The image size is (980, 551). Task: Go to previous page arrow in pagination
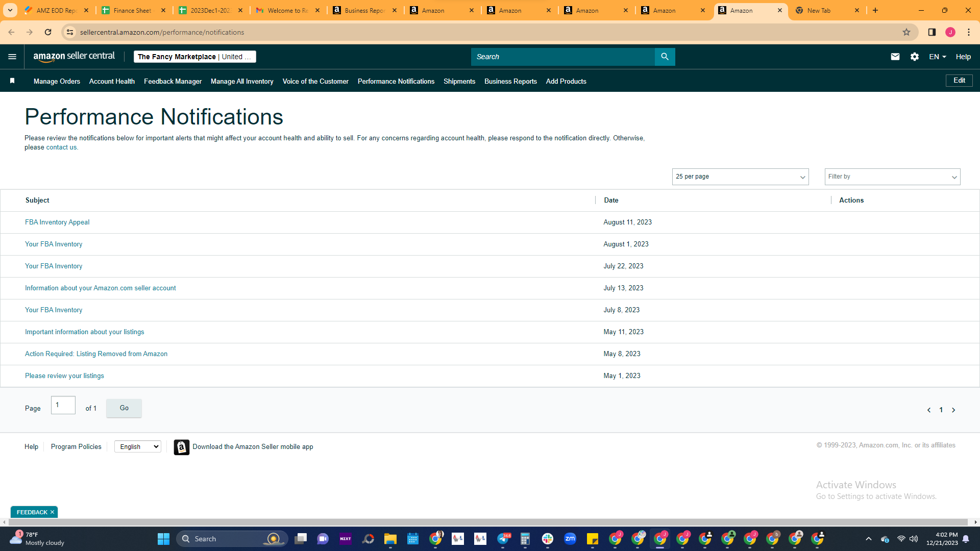click(929, 410)
